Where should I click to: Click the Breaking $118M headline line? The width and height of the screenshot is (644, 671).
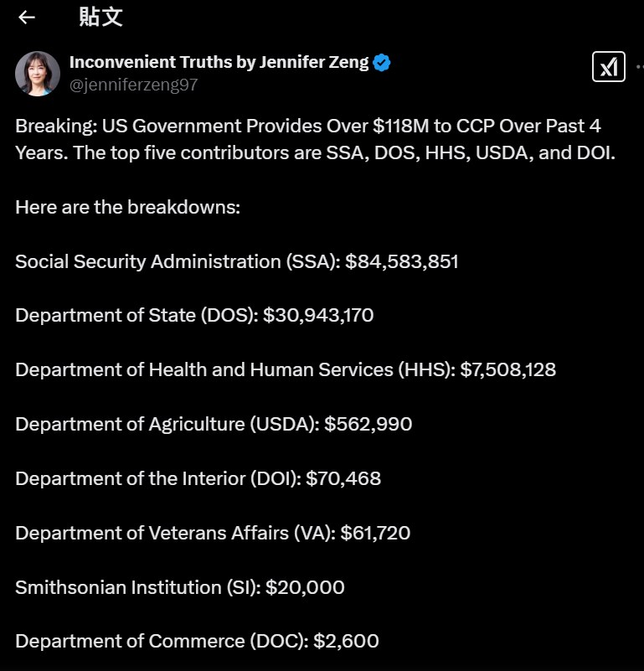coord(308,126)
